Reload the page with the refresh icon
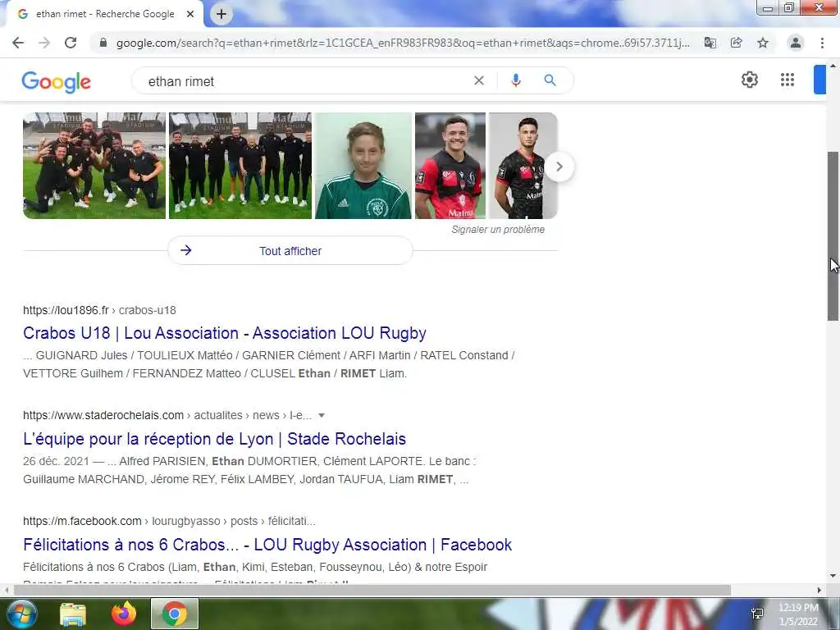Viewport: 840px width, 630px height. [x=71, y=43]
